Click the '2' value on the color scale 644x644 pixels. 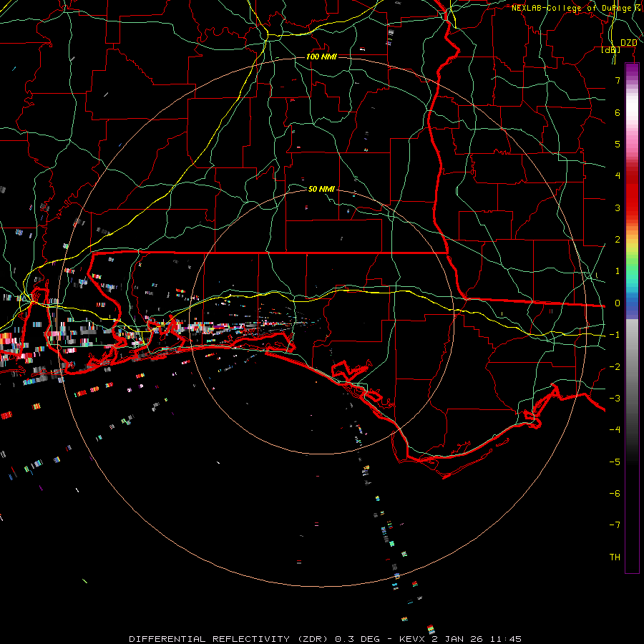[618, 240]
